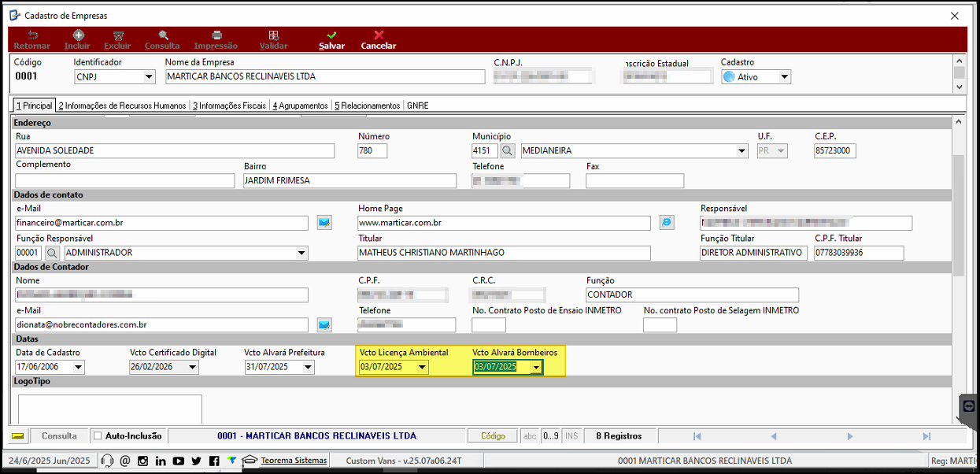Viewport: 980px width, 474px height.
Task: Open the Home Page browser icon
Action: (x=667, y=223)
